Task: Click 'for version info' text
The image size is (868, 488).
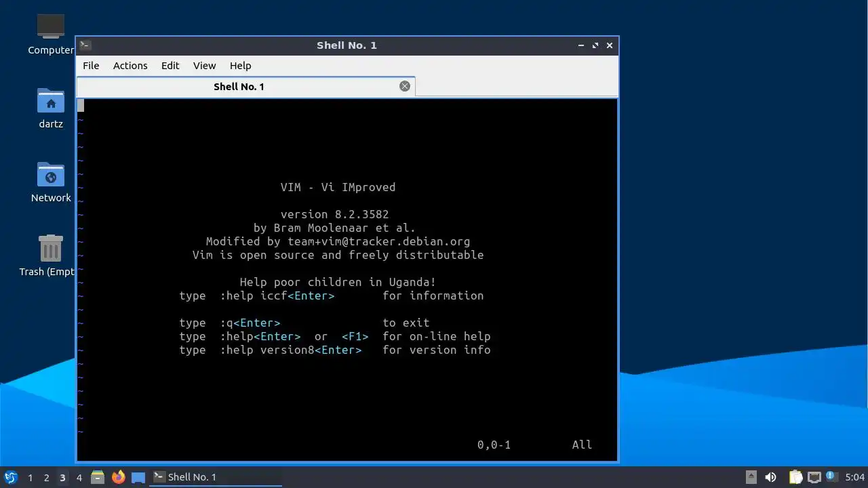Action: (436, 350)
